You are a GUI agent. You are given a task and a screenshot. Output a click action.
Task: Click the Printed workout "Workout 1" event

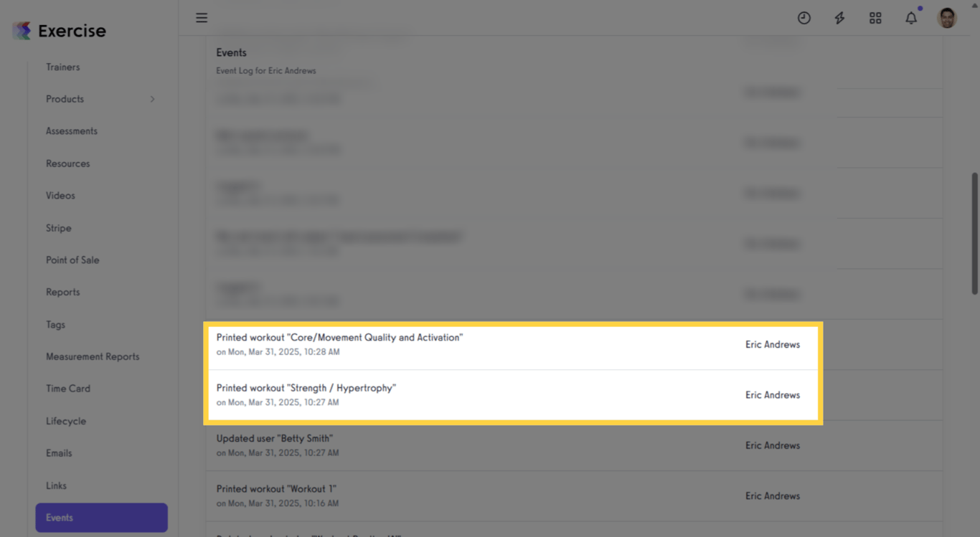point(574,495)
